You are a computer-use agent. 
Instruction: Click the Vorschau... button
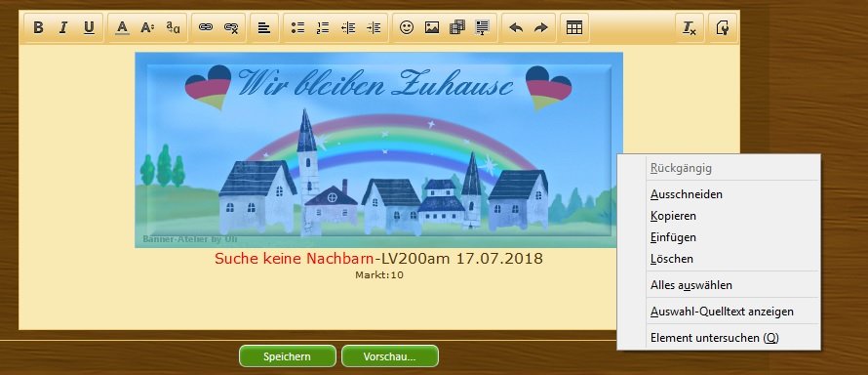(x=390, y=356)
